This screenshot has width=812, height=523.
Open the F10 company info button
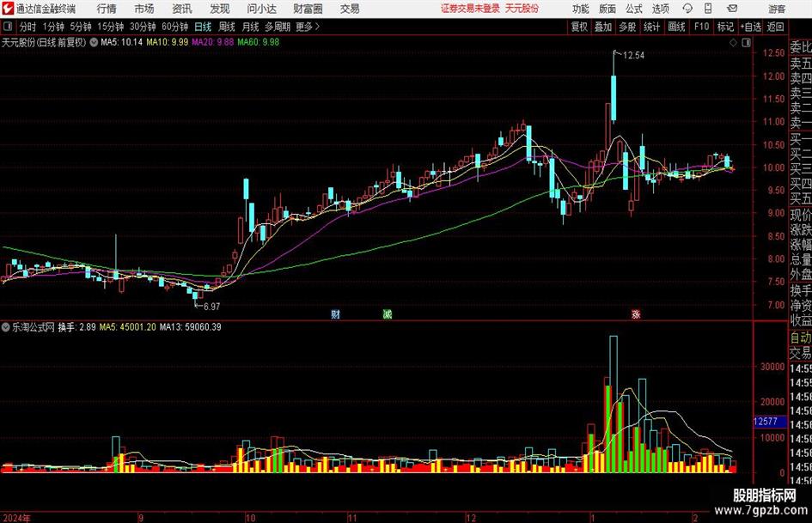click(702, 27)
